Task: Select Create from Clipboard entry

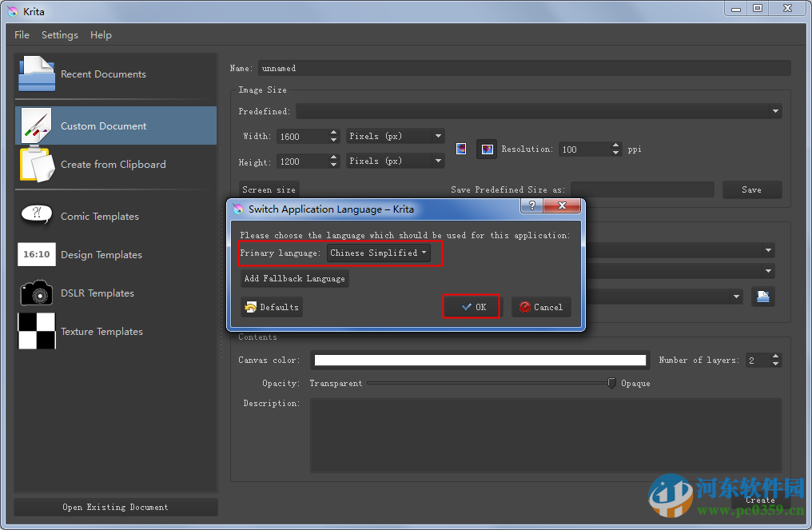Action: click(x=115, y=164)
